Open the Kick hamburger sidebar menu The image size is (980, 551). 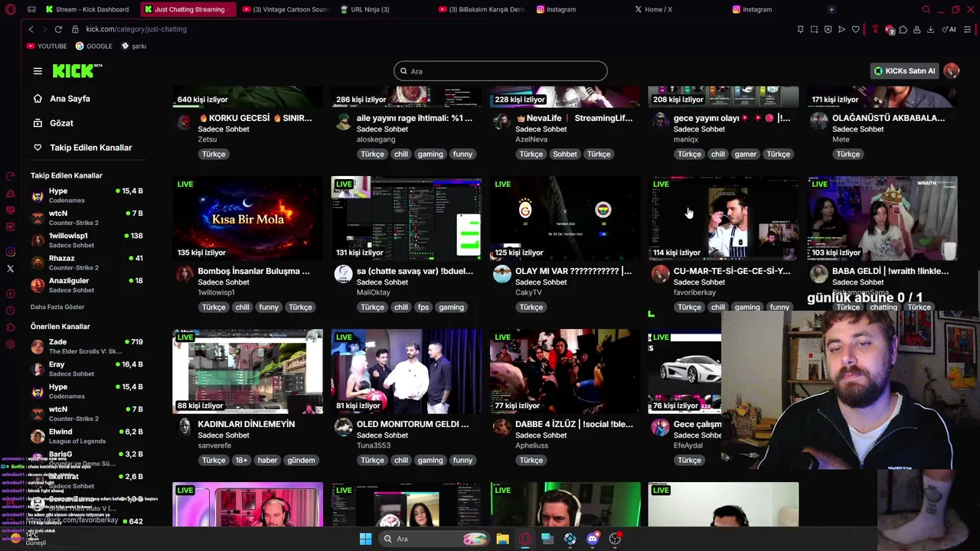[38, 71]
